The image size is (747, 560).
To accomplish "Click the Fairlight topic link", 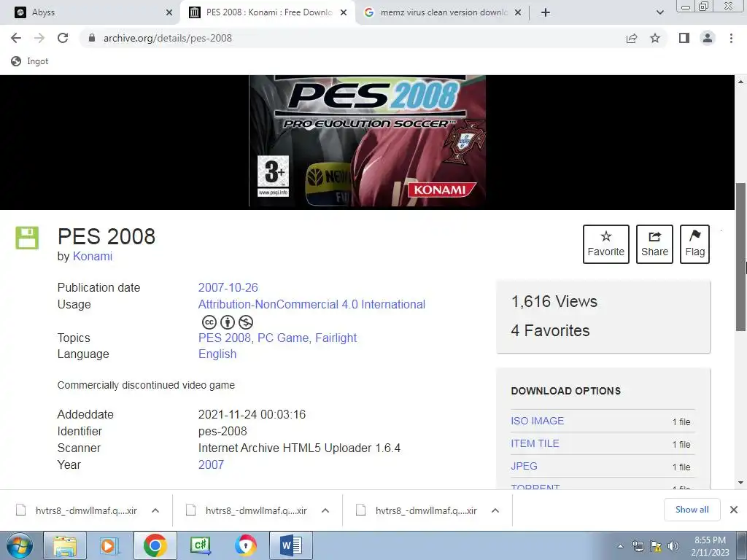I will [x=336, y=338].
